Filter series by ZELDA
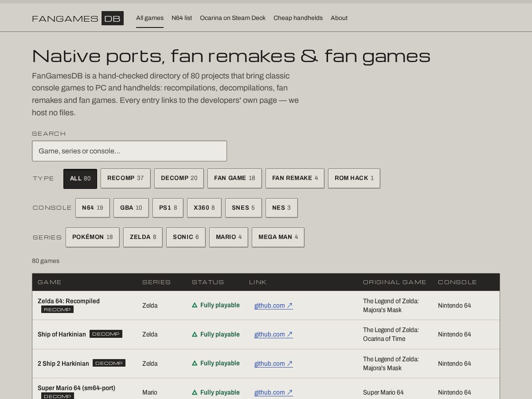Viewport: 532px width, 399px height. pos(143,237)
